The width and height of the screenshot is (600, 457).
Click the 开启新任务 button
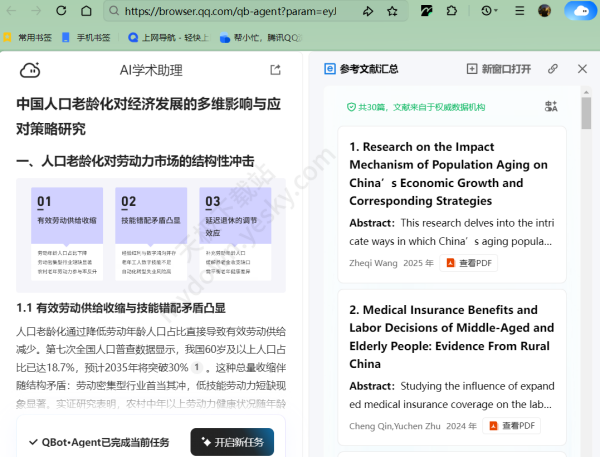click(x=232, y=442)
